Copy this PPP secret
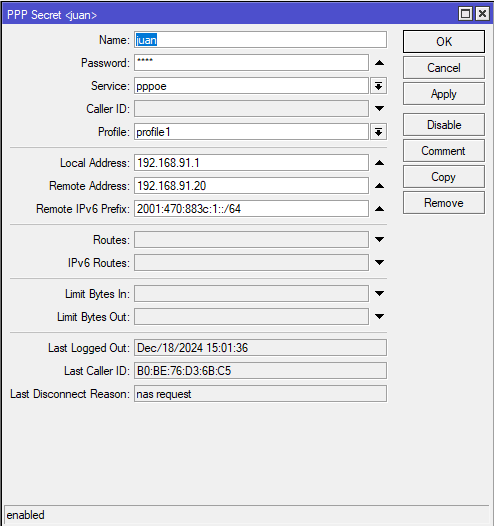Viewport: 494px width, 526px height. click(444, 177)
